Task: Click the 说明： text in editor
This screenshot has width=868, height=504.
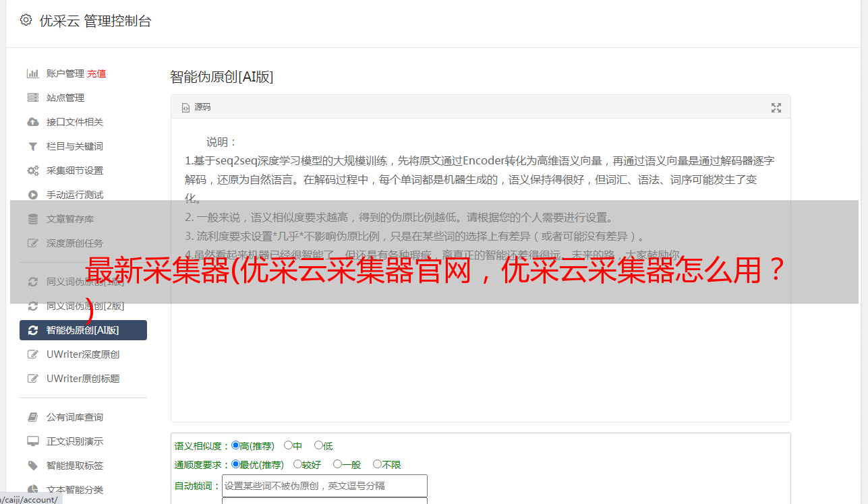Action: click(222, 142)
